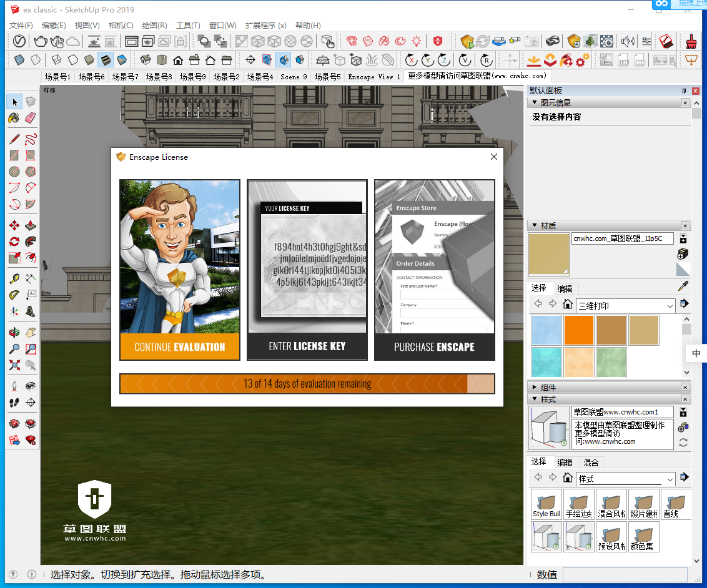
Task: Switch to scene tab 场景号6
Action: click(92, 77)
